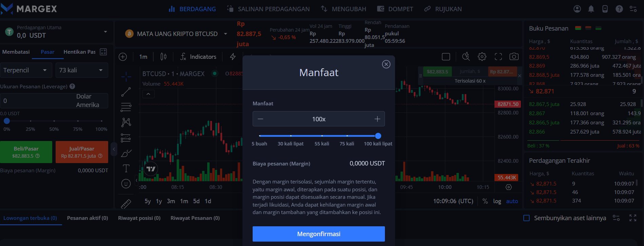The width and height of the screenshot is (644, 246).
Task: Open Riwayat posisi (0) tab
Action: pos(139,218)
